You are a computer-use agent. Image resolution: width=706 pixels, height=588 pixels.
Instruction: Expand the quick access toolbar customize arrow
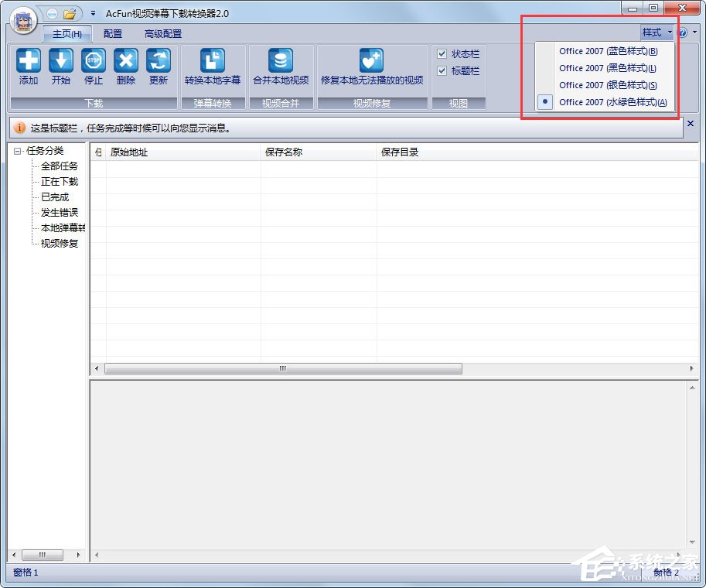click(x=93, y=13)
